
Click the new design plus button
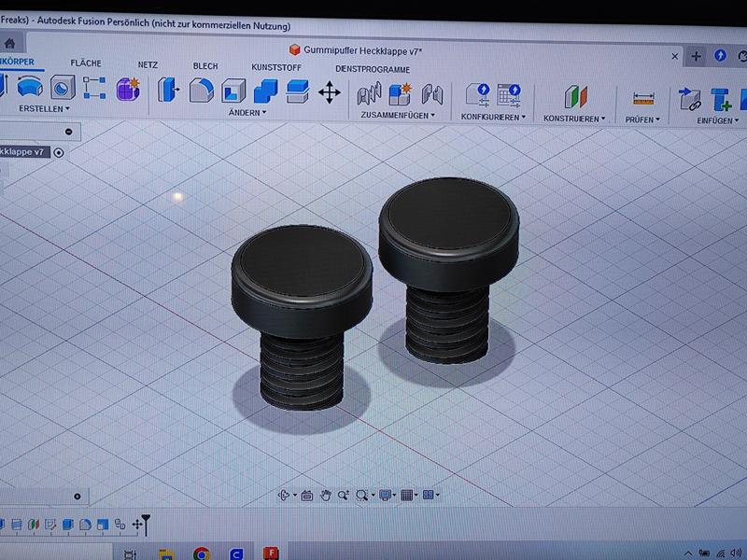(696, 56)
